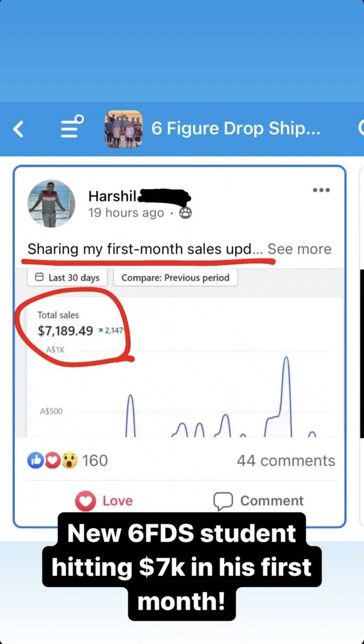
Task: Open the 44 comments link
Action: coord(286,461)
